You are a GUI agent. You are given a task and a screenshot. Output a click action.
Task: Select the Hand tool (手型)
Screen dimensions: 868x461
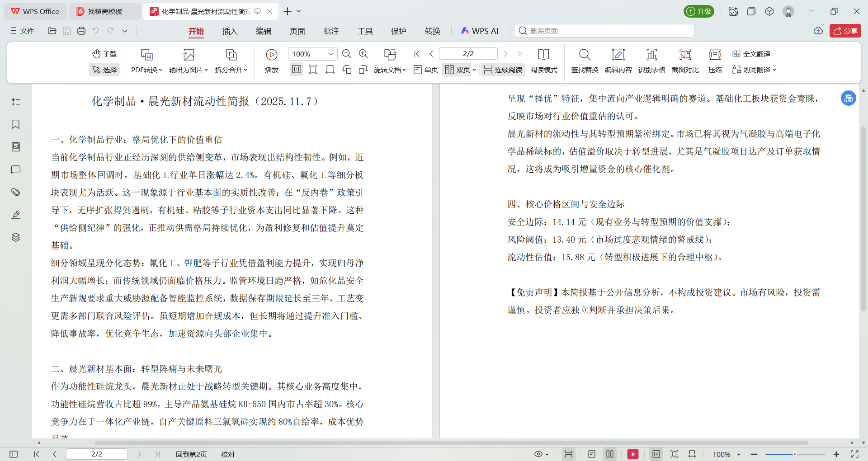pos(104,54)
